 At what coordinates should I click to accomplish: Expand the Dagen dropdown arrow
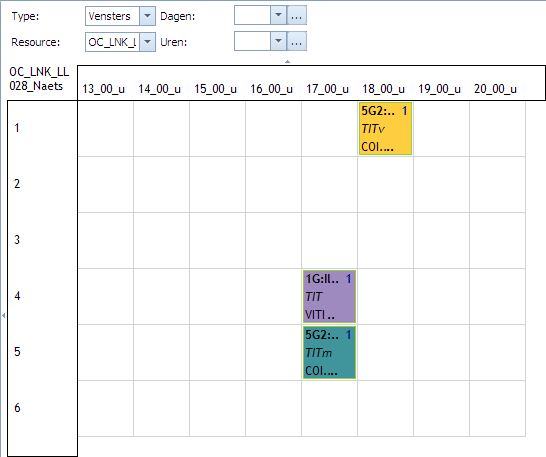(x=278, y=15)
